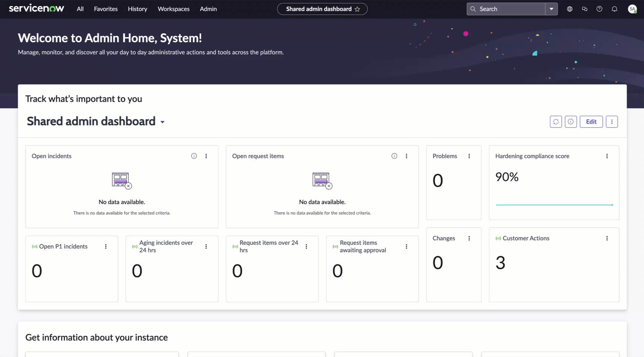Viewport: 644px width, 357px height.
Task: Open the dashboard more options kebab menu
Action: point(612,122)
